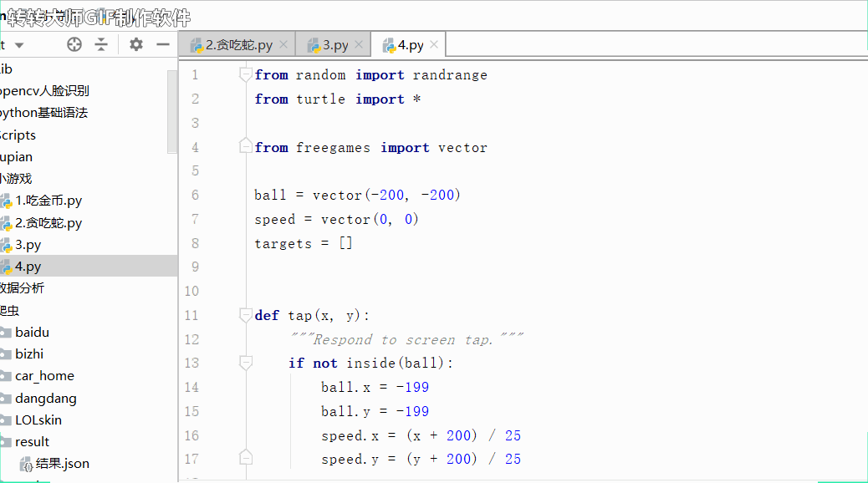Open the project view dropdown arrow

(19, 45)
